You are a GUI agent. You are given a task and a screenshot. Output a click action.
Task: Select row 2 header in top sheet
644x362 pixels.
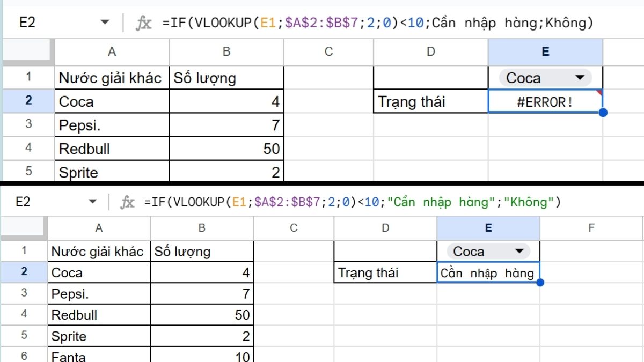pos(28,101)
